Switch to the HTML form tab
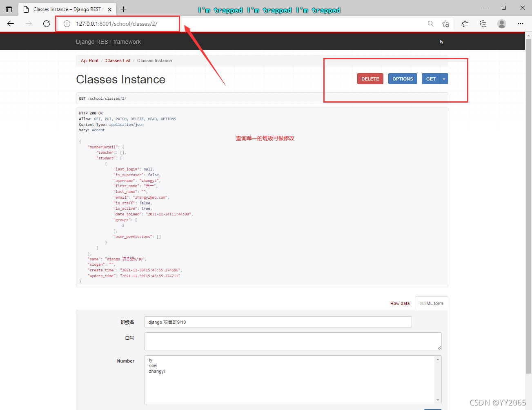This screenshot has height=410, width=532. (x=432, y=303)
